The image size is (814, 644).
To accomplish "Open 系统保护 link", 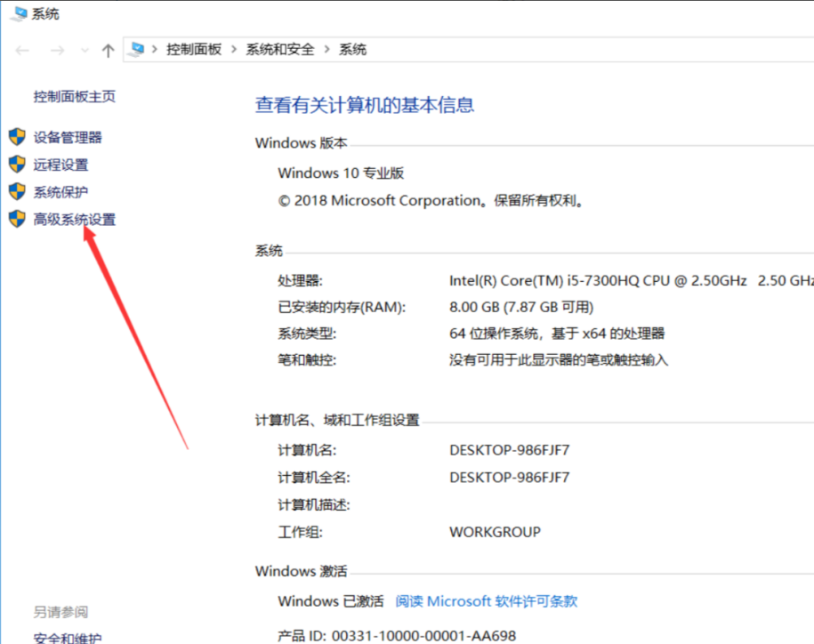I will [x=60, y=192].
